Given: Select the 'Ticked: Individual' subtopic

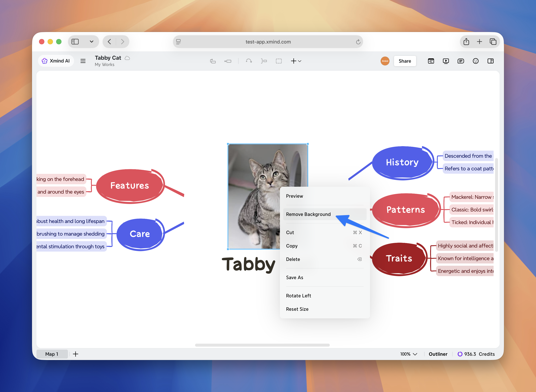Looking at the screenshot, I should point(471,222).
